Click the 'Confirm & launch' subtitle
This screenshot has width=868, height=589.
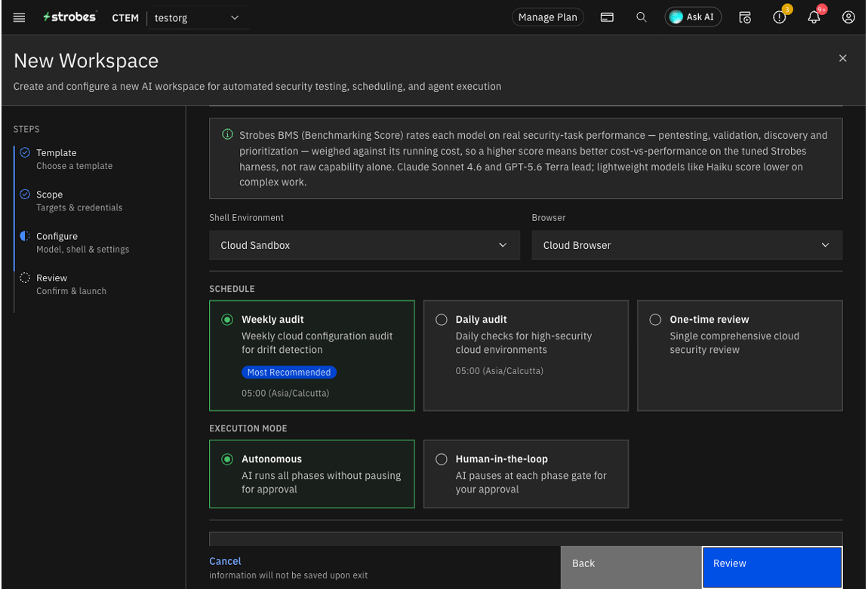72,291
